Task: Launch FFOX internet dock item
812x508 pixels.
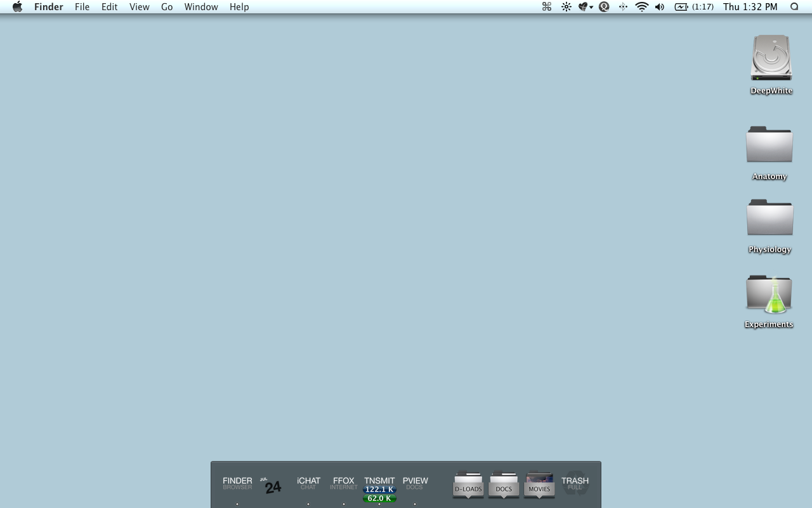Action: [344, 483]
